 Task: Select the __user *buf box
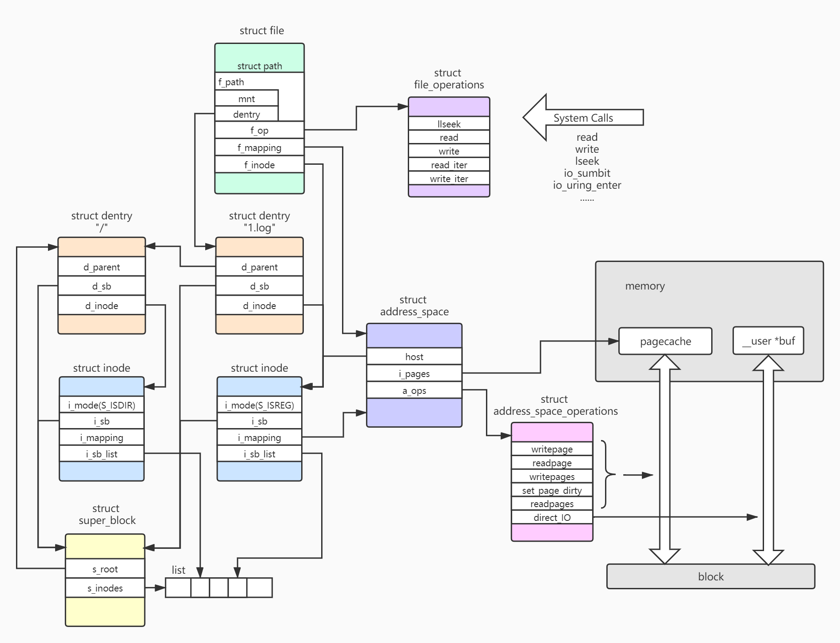(x=768, y=341)
